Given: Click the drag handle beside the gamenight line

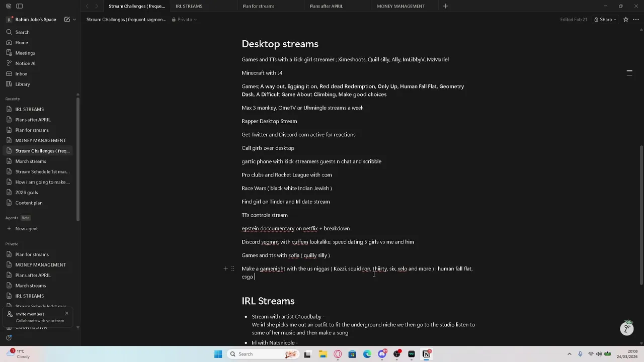Looking at the screenshot, I should (x=232, y=269).
